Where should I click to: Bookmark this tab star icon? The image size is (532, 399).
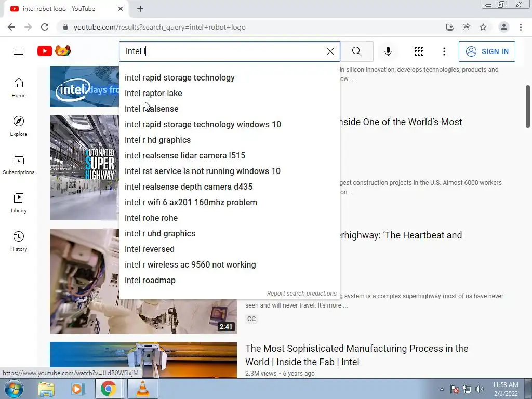(x=483, y=27)
